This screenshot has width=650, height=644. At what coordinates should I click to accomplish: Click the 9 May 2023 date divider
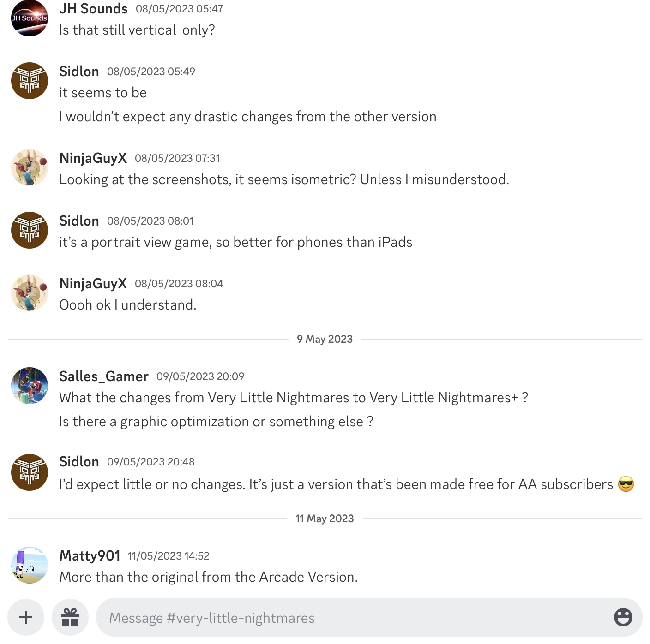pyautogui.click(x=325, y=339)
